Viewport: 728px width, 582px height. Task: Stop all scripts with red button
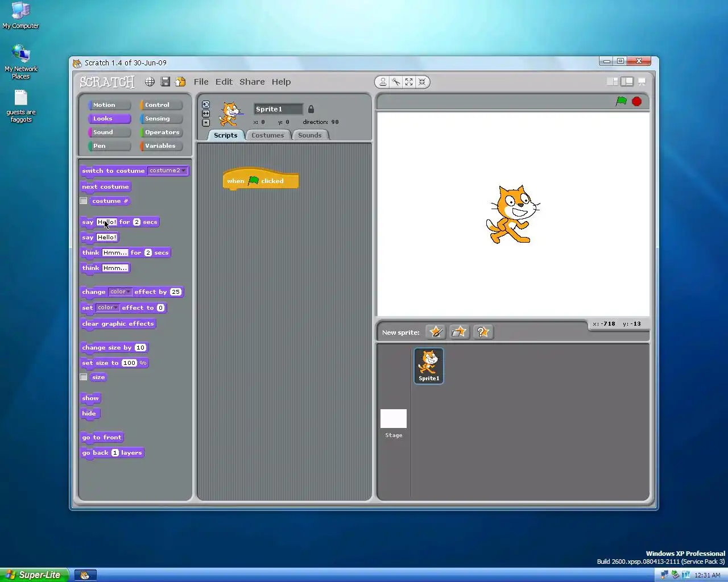coord(636,101)
